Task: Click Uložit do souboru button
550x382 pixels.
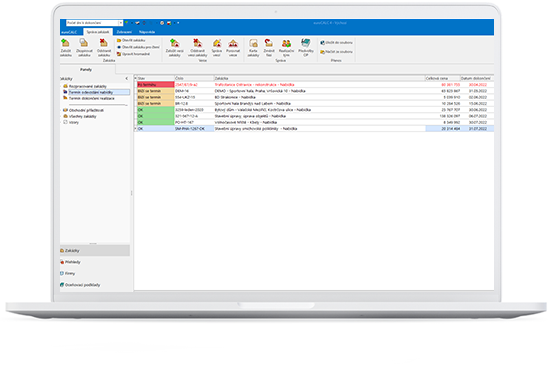Action: coord(336,43)
